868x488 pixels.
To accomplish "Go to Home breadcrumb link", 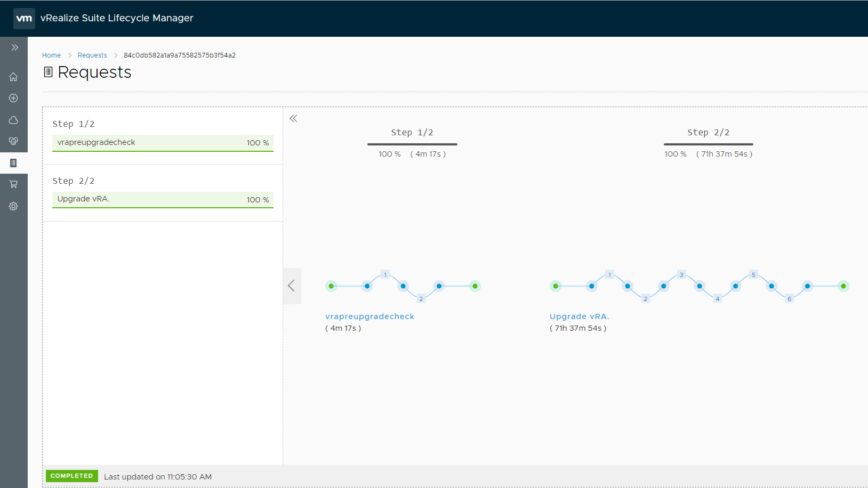I will coord(51,55).
